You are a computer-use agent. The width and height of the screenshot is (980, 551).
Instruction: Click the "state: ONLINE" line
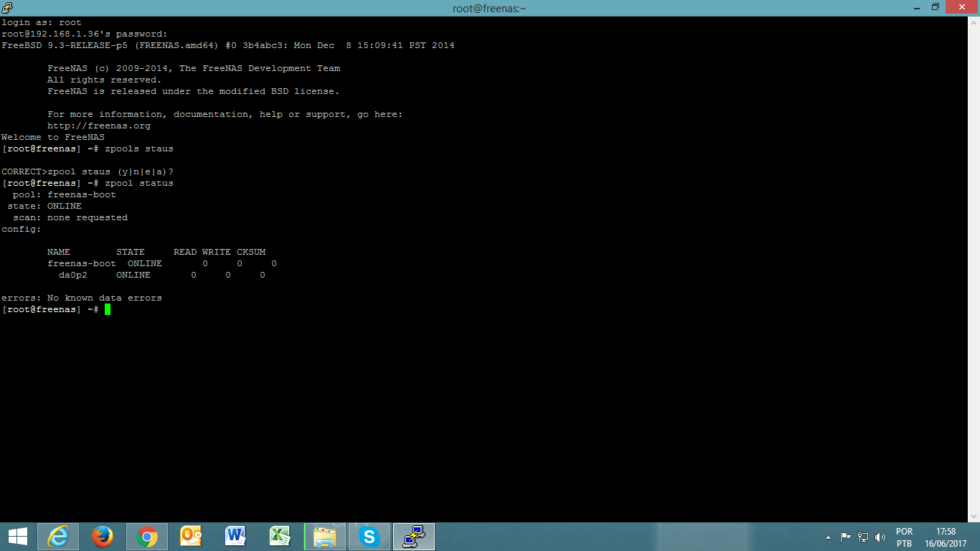pos(44,206)
